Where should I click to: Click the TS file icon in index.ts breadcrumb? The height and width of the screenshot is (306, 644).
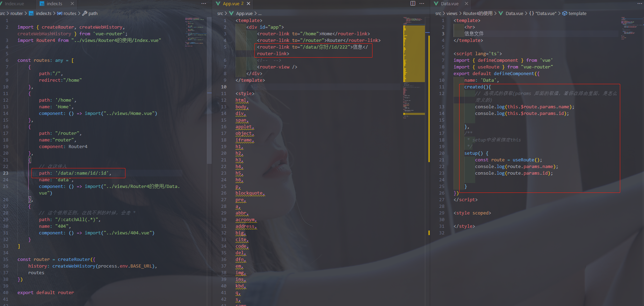[x=31, y=13]
